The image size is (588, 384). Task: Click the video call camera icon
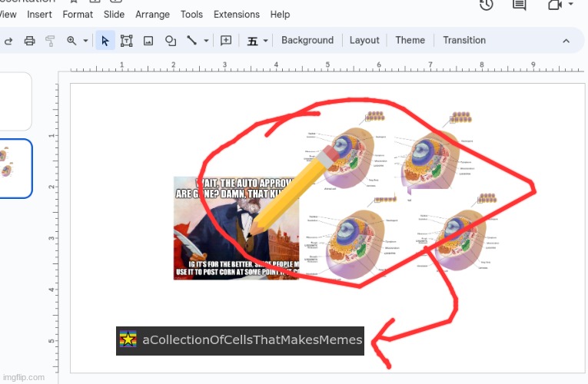555,5
